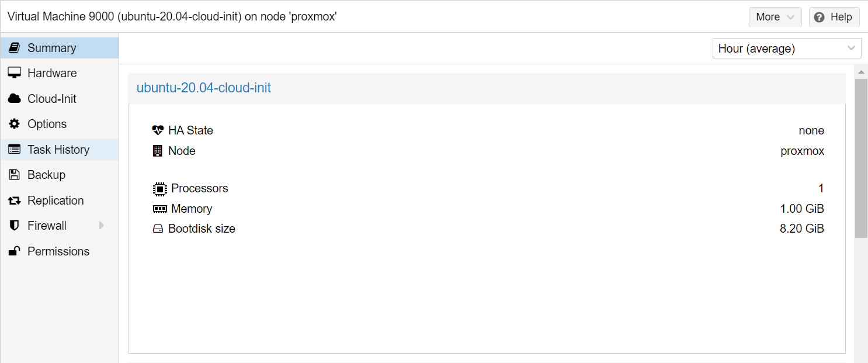This screenshot has height=363, width=868.
Task: Click the Summary book icon
Action: (15, 48)
